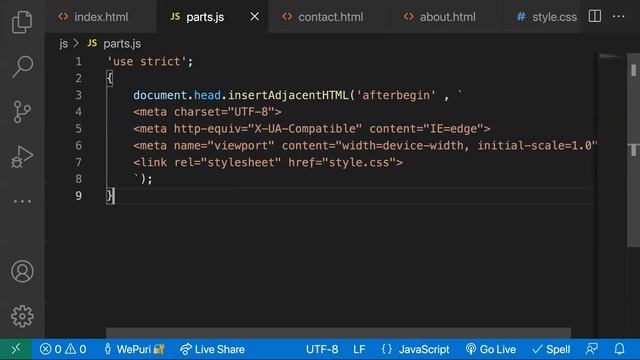The width and height of the screenshot is (640, 360).
Task: Click the head property in line 3
Action: click(x=207, y=96)
